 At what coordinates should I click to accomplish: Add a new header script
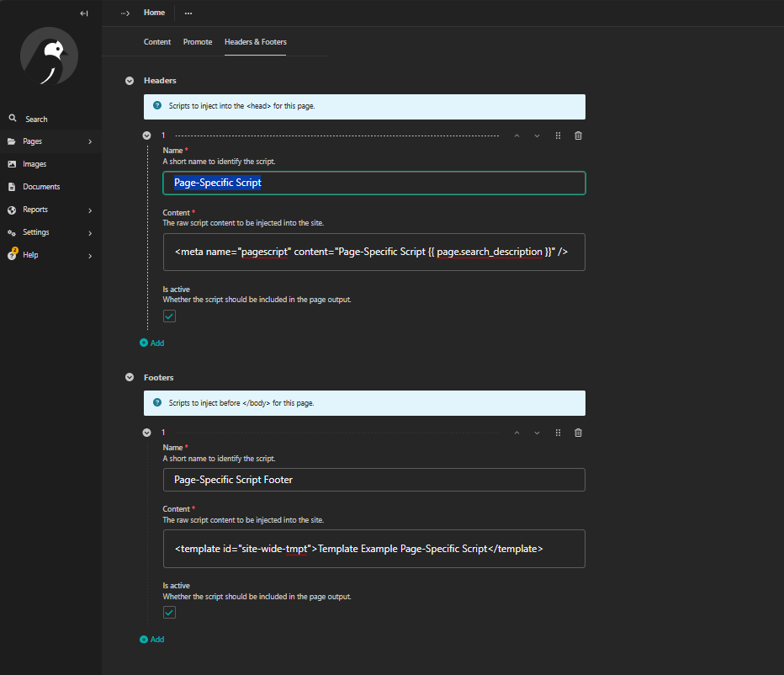(x=152, y=343)
